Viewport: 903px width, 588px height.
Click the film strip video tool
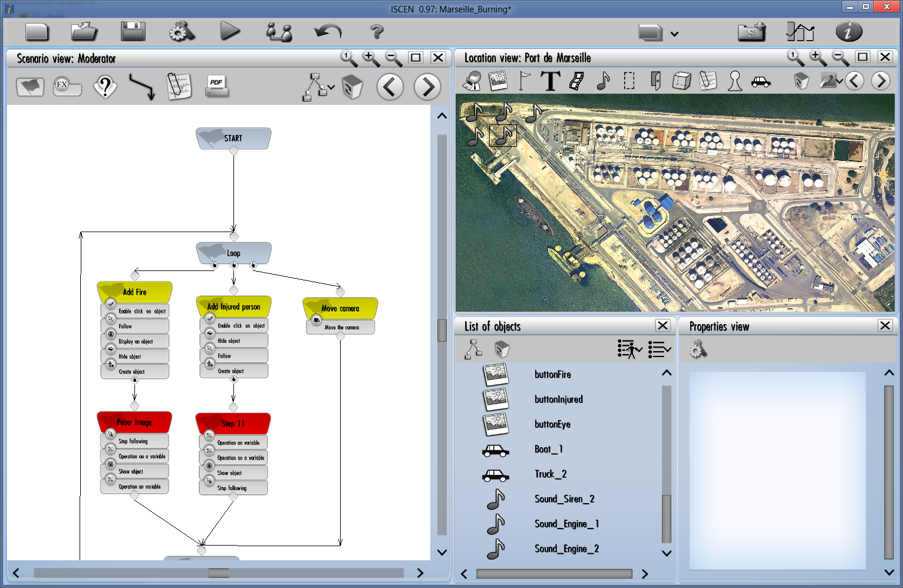click(576, 81)
